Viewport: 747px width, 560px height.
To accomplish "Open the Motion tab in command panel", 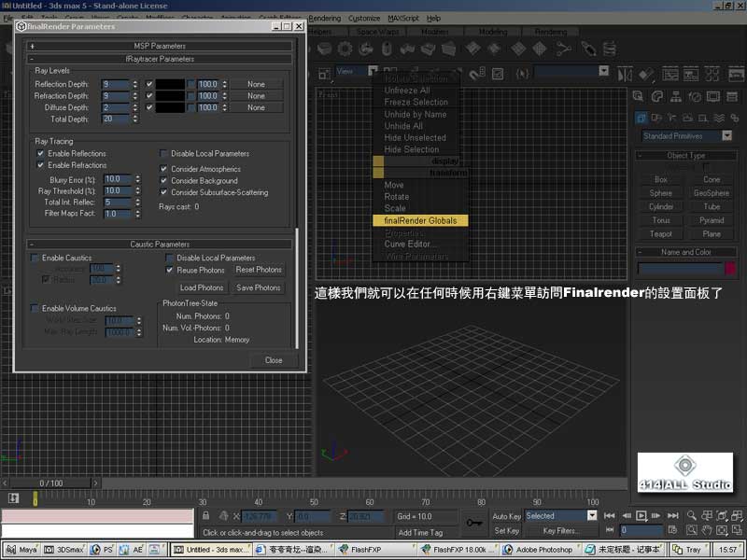I will point(695,97).
